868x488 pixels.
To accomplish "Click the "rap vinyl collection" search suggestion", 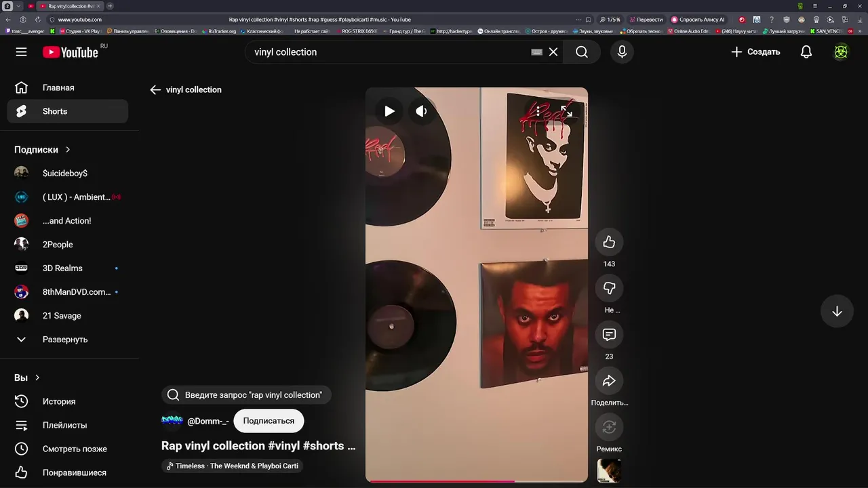I will 246,395.
